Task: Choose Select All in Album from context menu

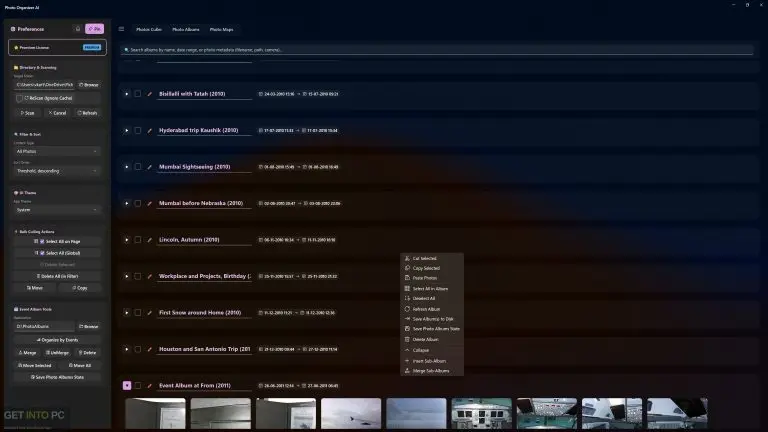Action: (432, 288)
